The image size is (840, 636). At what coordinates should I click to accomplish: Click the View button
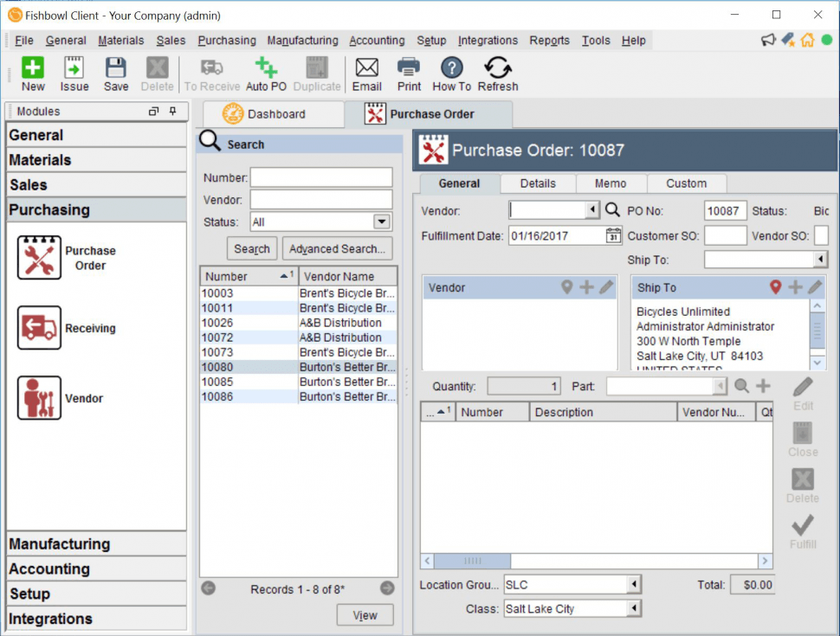(x=365, y=615)
